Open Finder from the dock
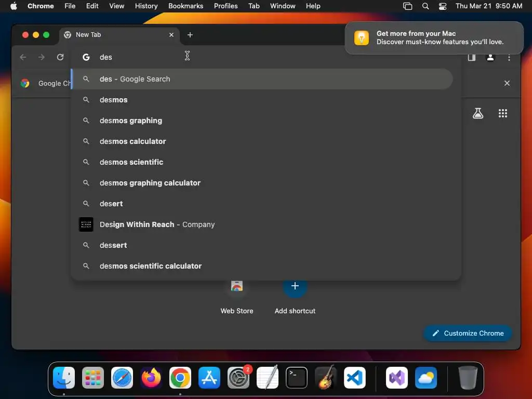 click(x=64, y=378)
